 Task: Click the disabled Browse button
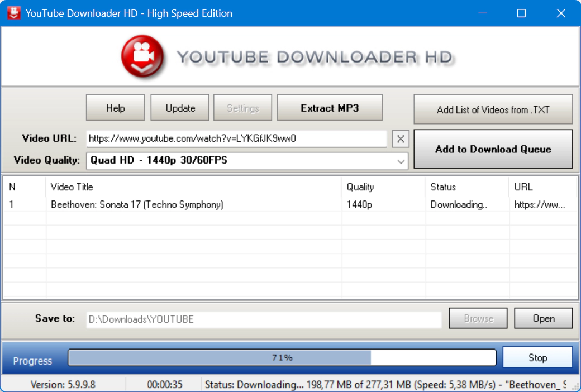[x=478, y=318]
